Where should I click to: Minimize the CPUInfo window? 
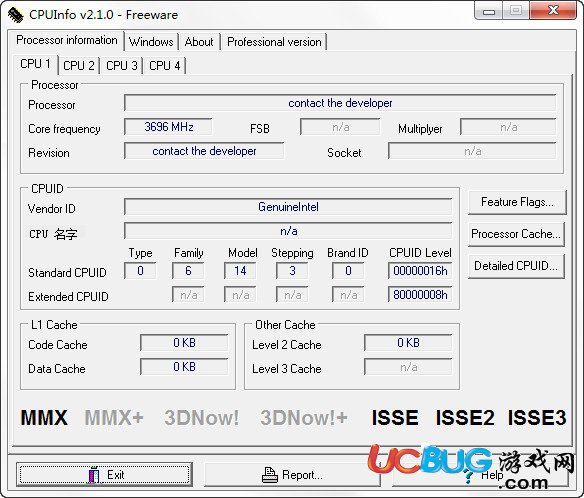pyautogui.click(x=489, y=12)
